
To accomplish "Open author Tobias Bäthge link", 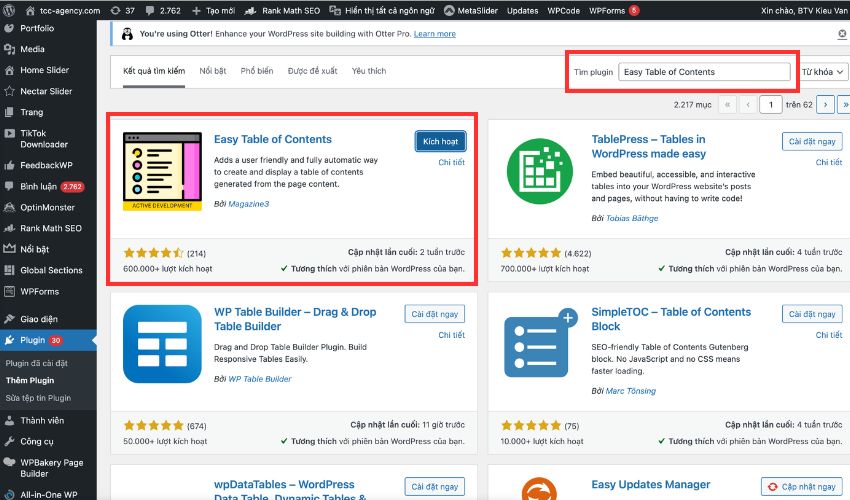I will click(x=632, y=218).
